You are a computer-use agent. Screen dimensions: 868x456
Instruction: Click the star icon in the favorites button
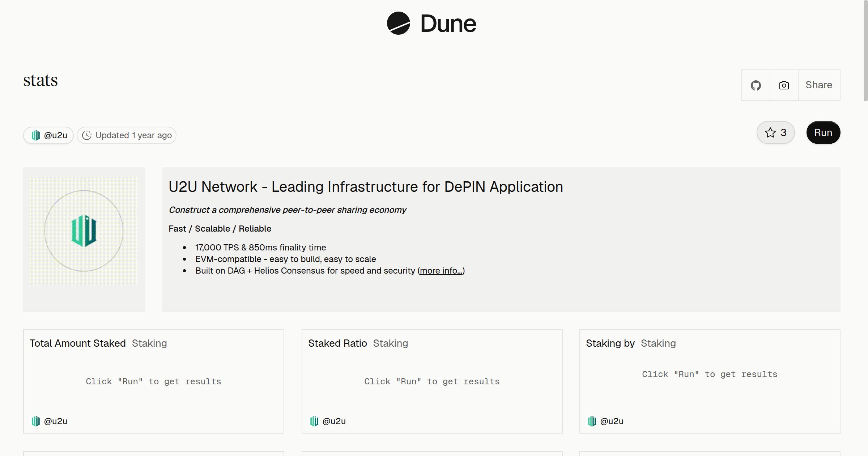pyautogui.click(x=770, y=132)
